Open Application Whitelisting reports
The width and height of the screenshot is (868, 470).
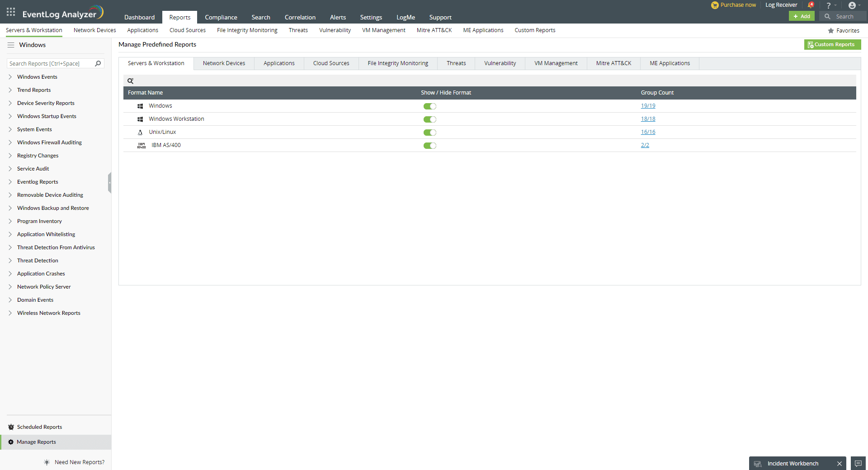tap(46, 234)
